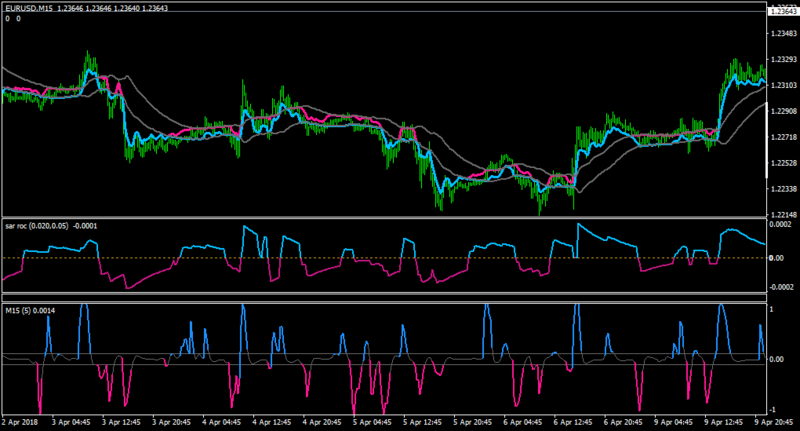Click the -0.0002 level on sar roc scale
The image size is (800, 431).
pos(781,287)
